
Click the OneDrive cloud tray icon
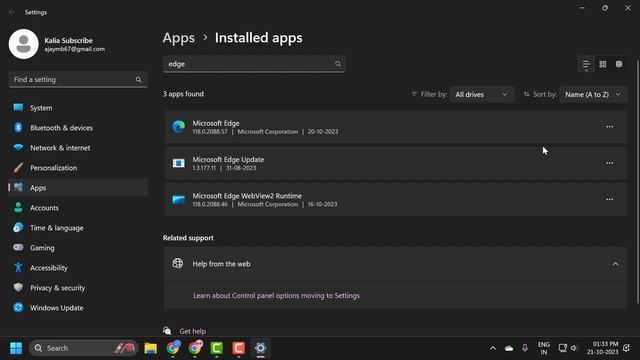coord(509,348)
